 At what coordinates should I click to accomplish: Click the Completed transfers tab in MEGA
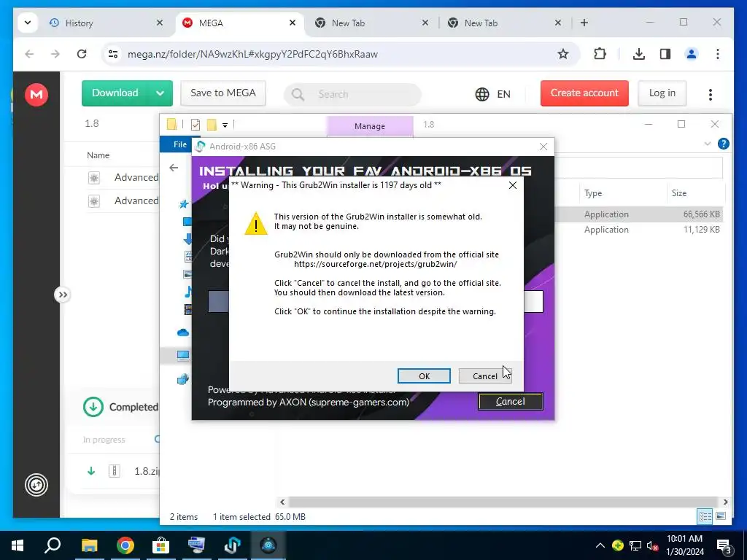120,407
